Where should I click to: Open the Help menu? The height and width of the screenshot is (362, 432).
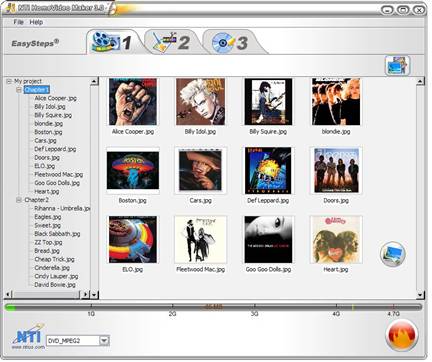[36, 22]
